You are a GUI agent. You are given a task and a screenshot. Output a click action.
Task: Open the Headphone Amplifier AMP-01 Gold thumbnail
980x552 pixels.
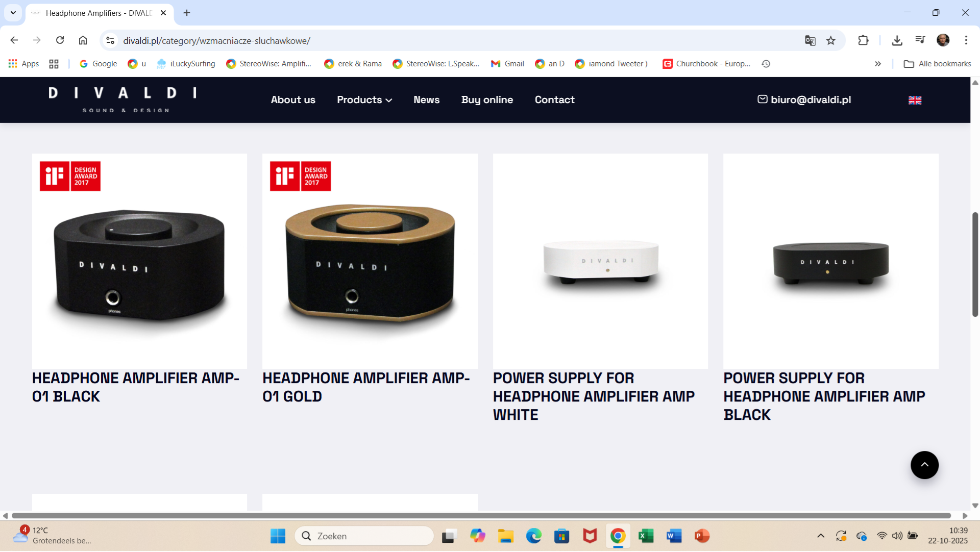pos(370,261)
